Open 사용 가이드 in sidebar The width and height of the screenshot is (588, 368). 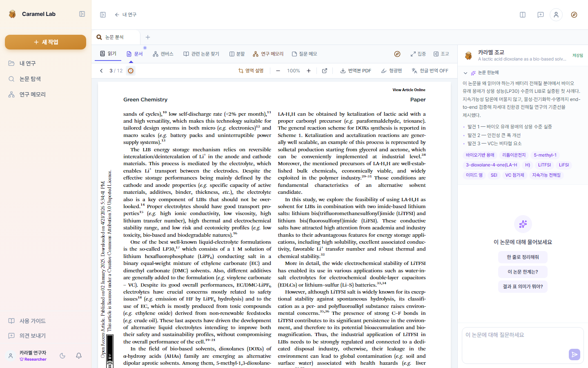45,321
